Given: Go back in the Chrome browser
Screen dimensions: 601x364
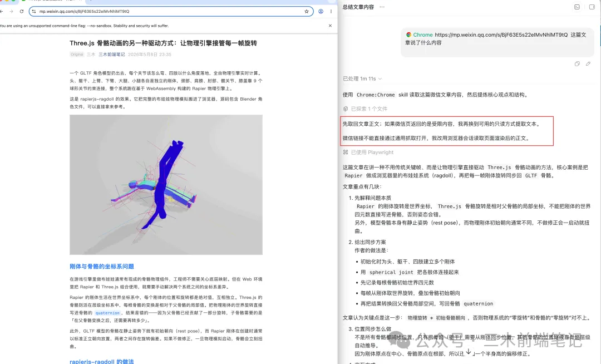Looking at the screenshot, I should coord(2,12).
